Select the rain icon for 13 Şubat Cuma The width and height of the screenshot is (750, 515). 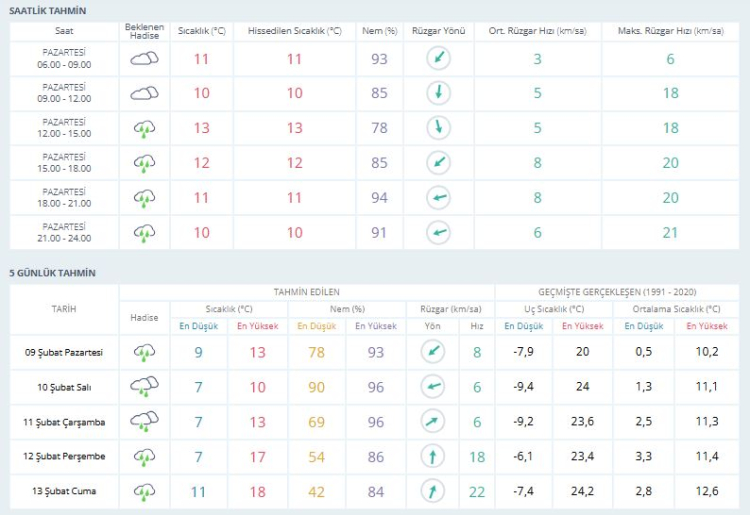(x=145, y=491)
